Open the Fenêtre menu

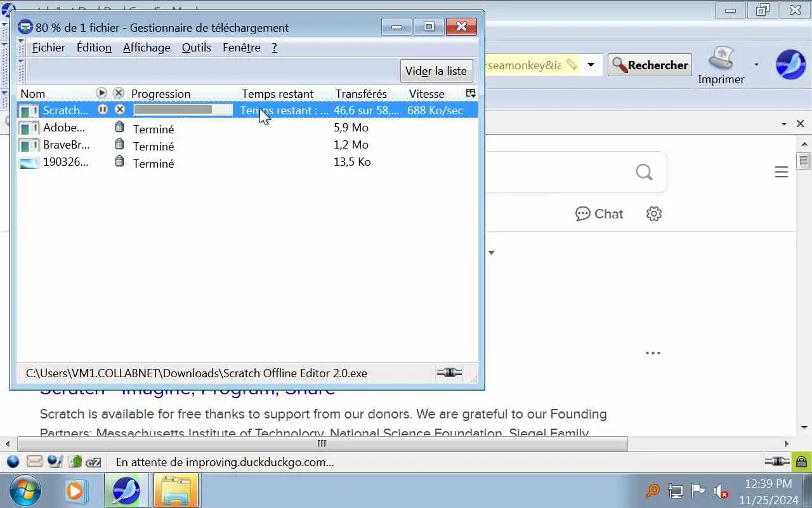(x=242, y=48)
